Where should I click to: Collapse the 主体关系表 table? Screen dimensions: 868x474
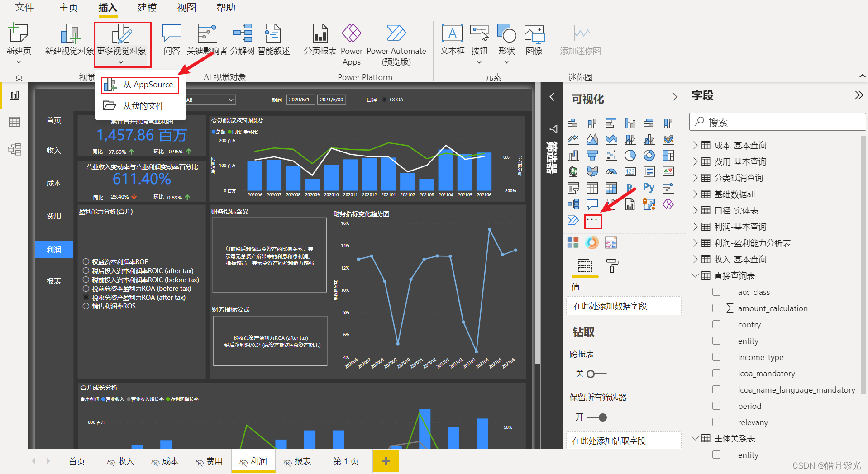tap(696, 438)
